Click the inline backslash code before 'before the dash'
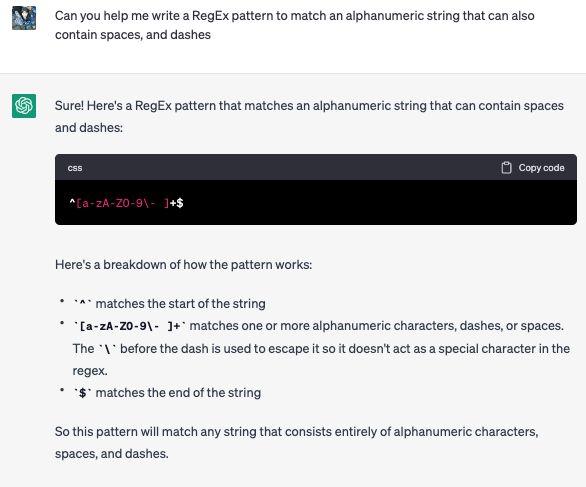 click(x=107, y=349)
